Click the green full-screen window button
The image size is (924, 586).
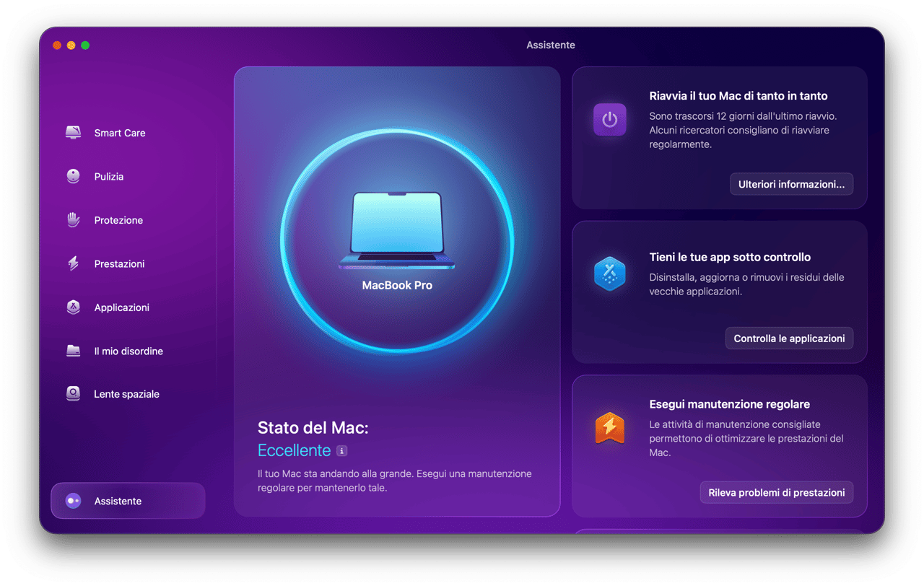(85, 45)
